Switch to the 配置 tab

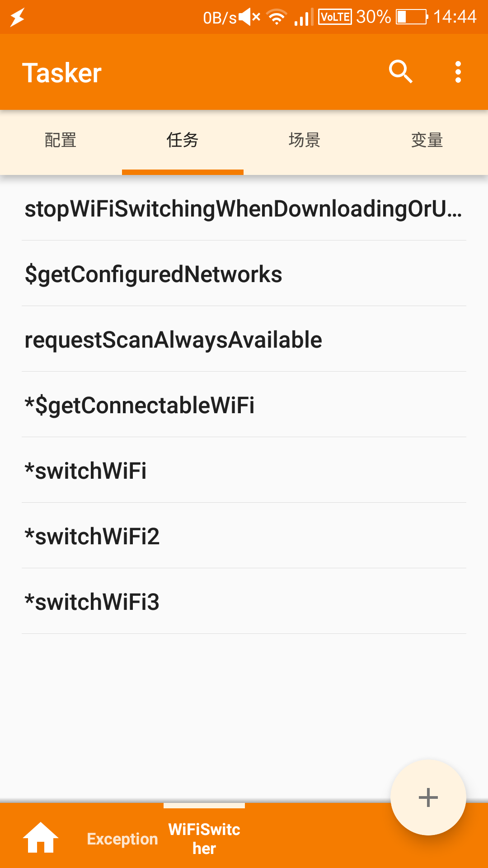tap(61, 141)
